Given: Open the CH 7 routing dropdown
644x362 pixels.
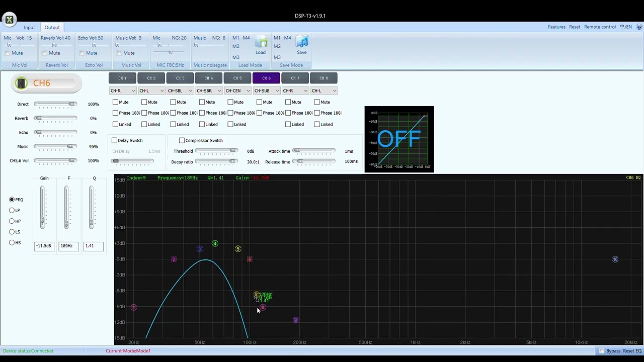Looking at the screenshot, I should click(295, 90).
